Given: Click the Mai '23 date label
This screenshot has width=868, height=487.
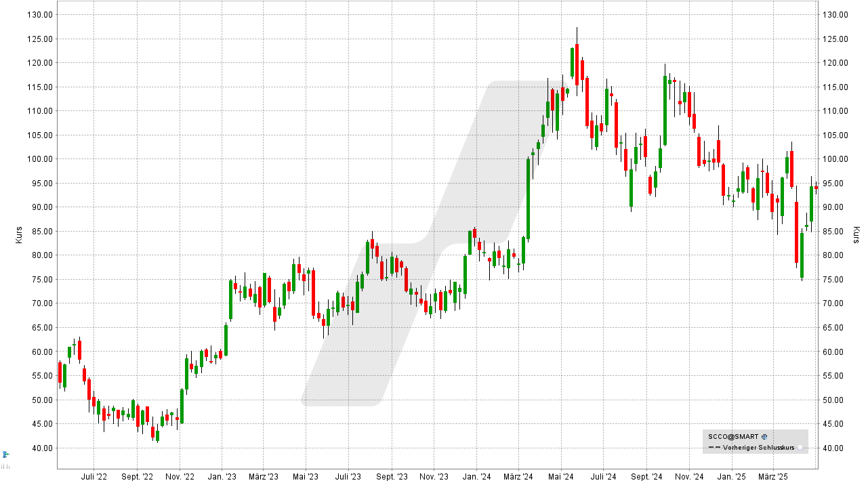Looking at the screenshot, I should point(306,477).
